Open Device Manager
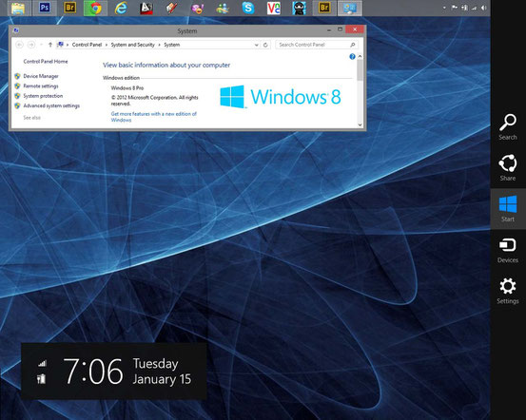This screenshot has width=526, height=420. coord(41,76)
